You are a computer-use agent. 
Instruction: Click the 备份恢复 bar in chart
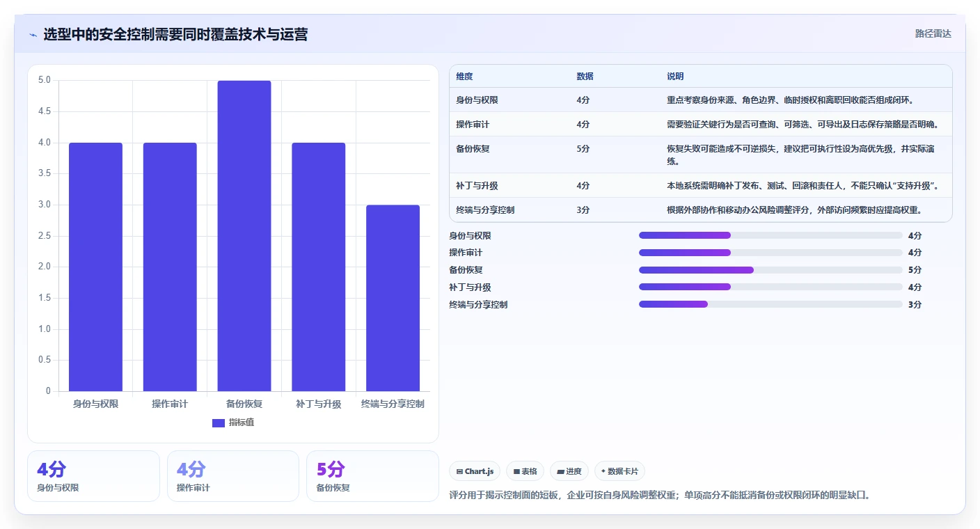coord(244,236)
